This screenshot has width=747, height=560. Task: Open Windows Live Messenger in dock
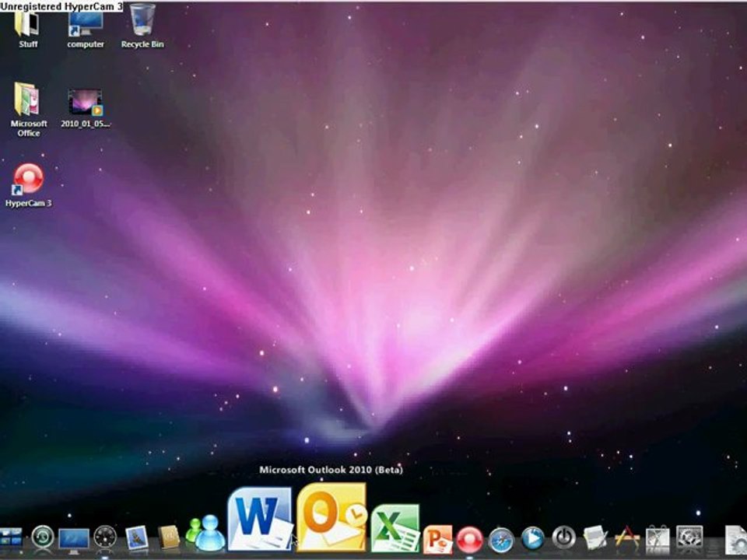(205, 534)
